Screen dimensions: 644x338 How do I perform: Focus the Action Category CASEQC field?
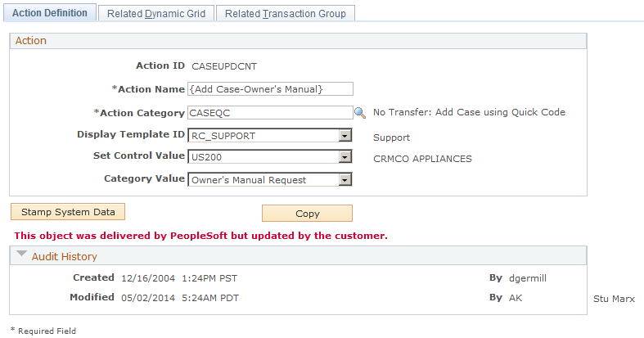270,112
